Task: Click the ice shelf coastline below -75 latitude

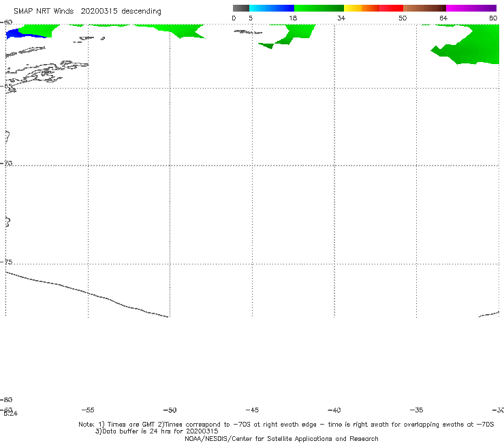Action: [x=86, y=294]
